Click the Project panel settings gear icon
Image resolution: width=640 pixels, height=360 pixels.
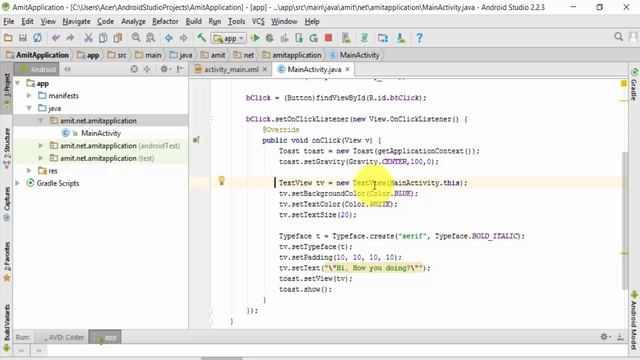165,69
